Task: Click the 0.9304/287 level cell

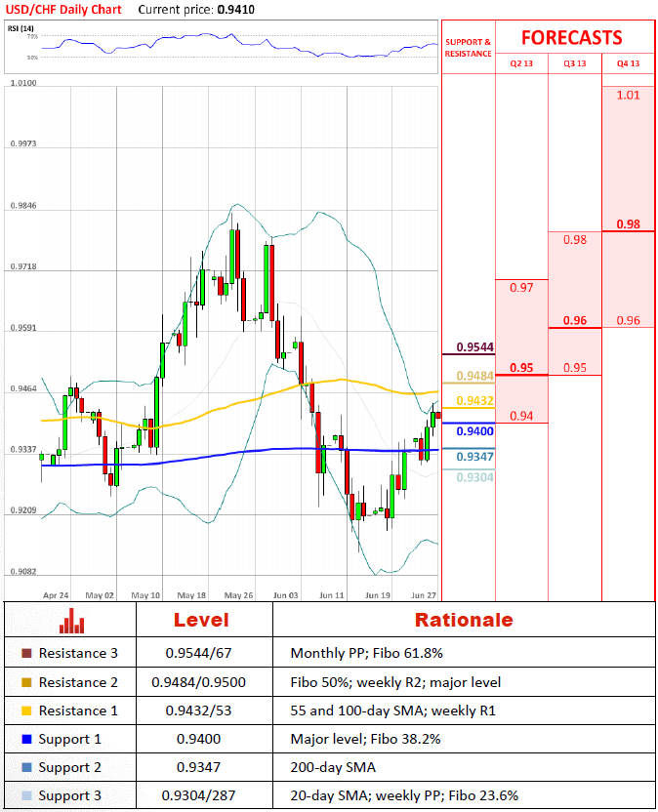Action: point(198,795)
